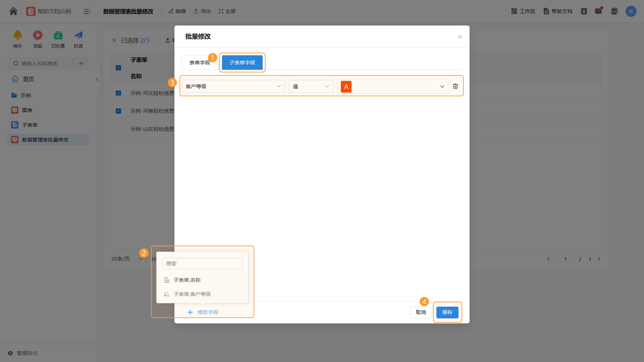The height and width of the screenshot is (362, 644).
Task: Click the orange A level tag
Action: pyautogui.click(x=346, y=87)
